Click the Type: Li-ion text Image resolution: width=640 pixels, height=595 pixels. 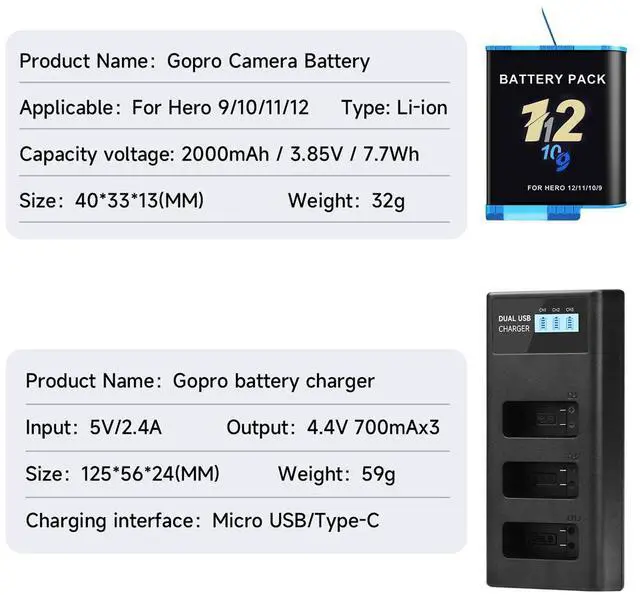(395, 108)
